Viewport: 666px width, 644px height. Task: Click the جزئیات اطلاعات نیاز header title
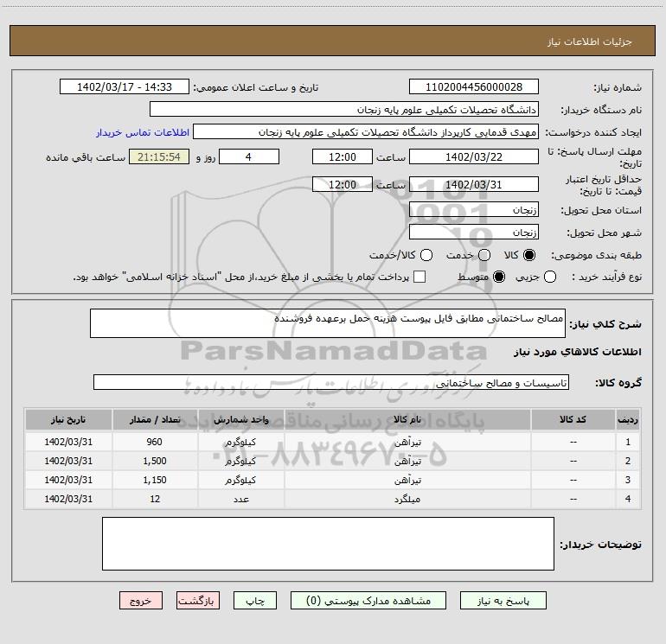(589, 41)
